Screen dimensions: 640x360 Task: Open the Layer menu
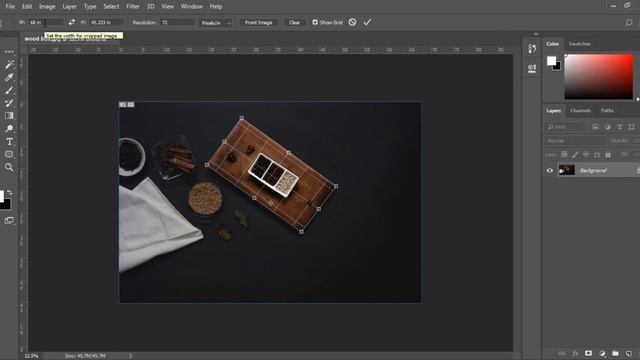(x=69, y=7)
